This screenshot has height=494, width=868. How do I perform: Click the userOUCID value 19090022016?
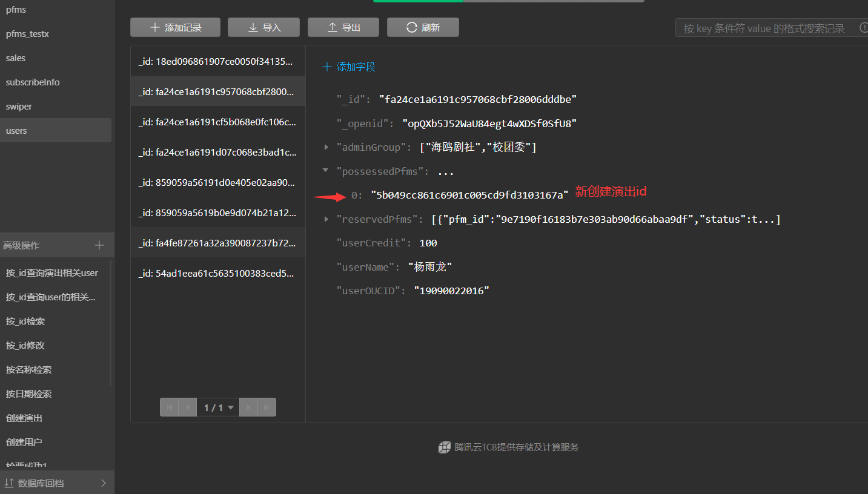tap(452, 291)
